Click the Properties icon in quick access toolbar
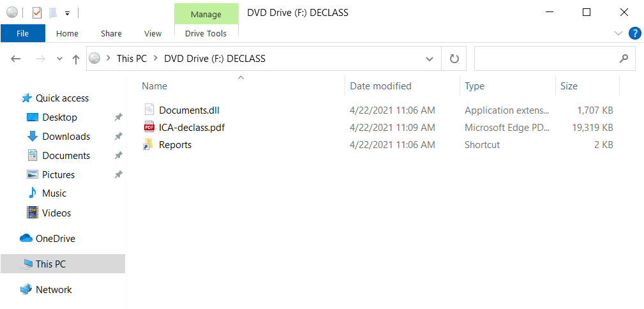The image size is (644, 309). [36, 12]
